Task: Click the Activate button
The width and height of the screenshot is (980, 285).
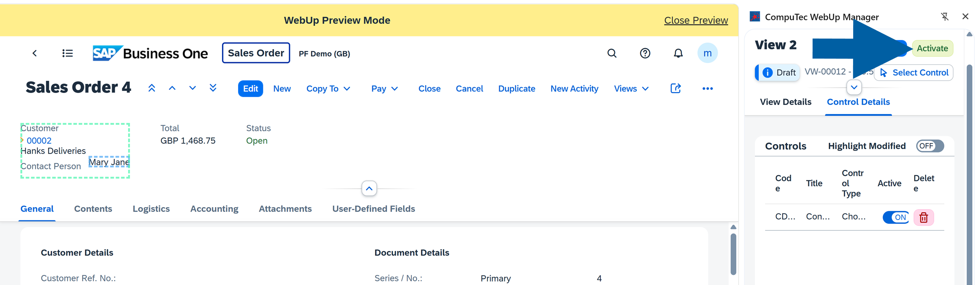Action: (x=932, y=49)
